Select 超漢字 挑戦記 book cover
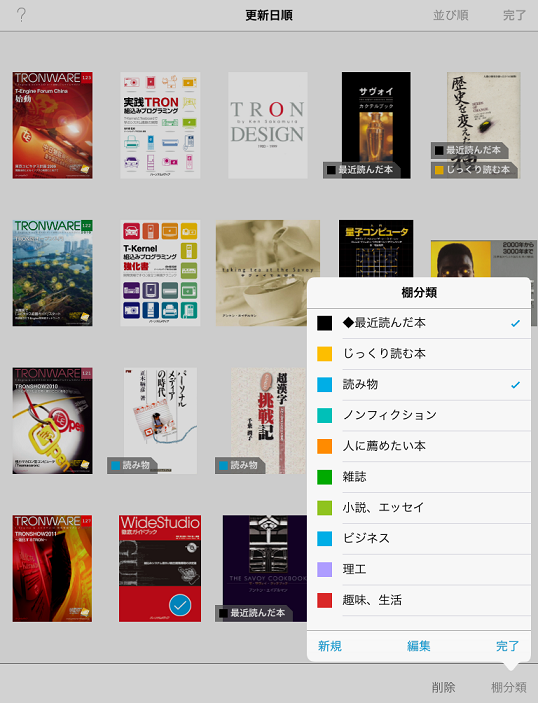This screenshot has height=703, width=538. click(269, 421)
